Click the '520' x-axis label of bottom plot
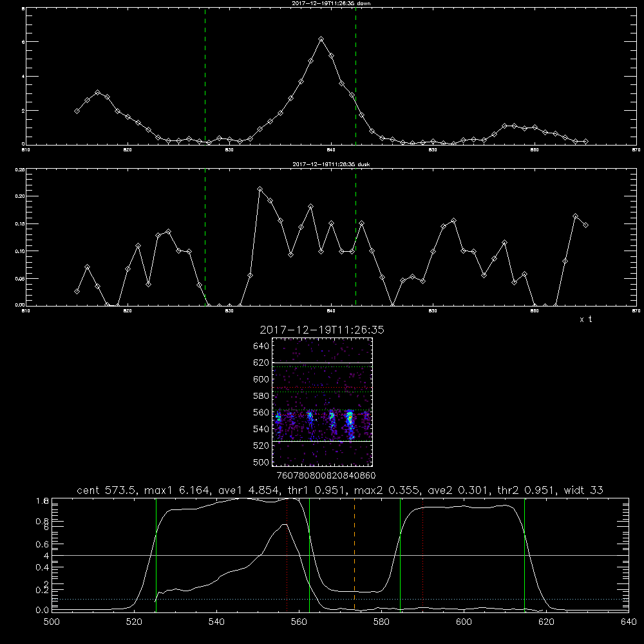 coord(134,621)
